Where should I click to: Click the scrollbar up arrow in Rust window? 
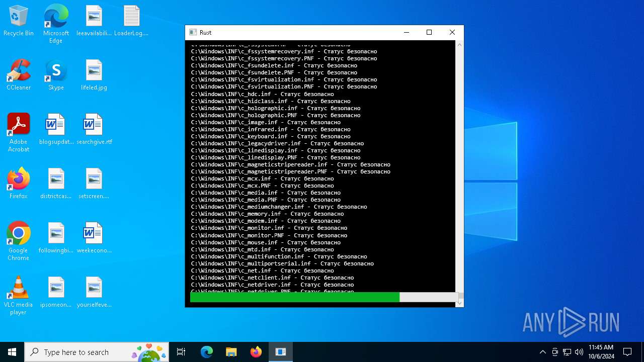click(x=459, y=45)
